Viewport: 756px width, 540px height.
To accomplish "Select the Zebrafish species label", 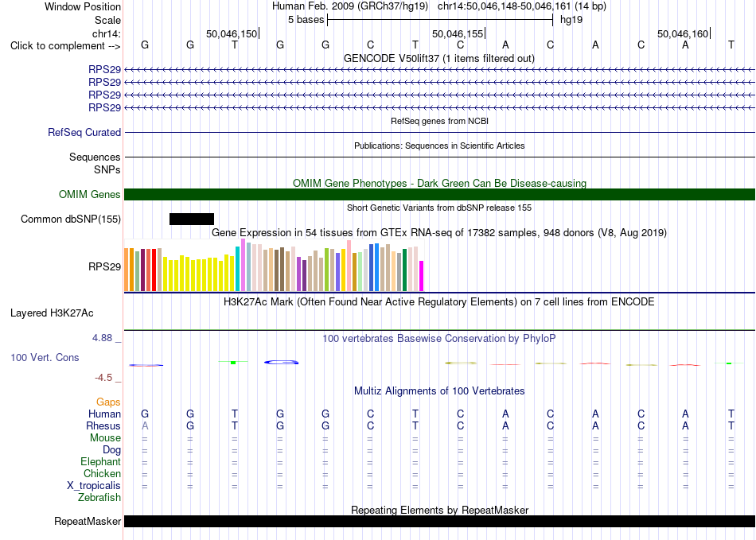I will [99, 498].
